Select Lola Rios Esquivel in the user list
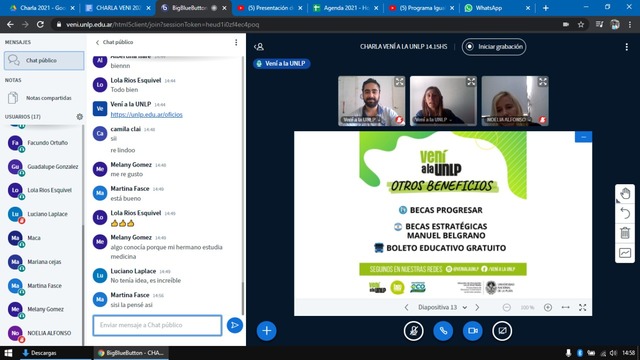 pos(43,191)
